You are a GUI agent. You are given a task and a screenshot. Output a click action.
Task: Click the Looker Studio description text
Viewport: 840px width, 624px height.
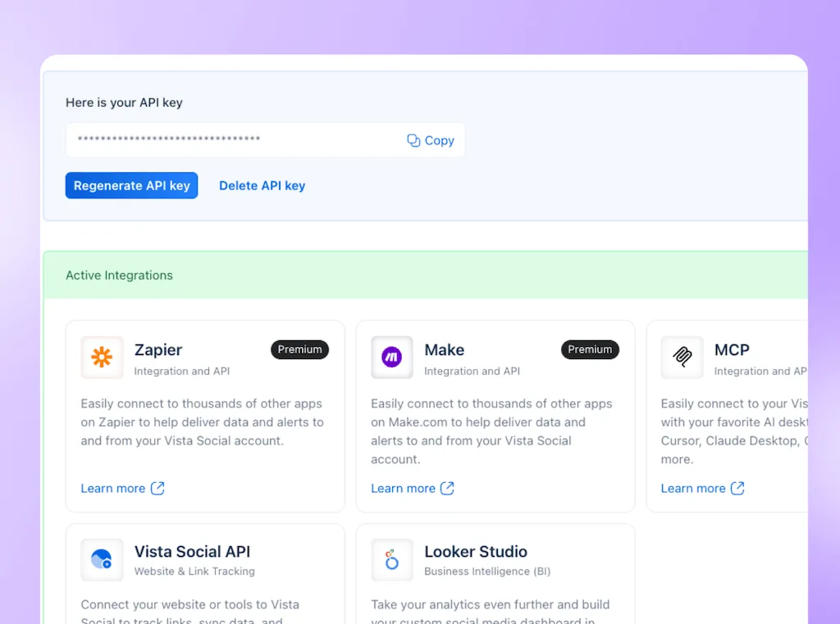tap(491, 611)
